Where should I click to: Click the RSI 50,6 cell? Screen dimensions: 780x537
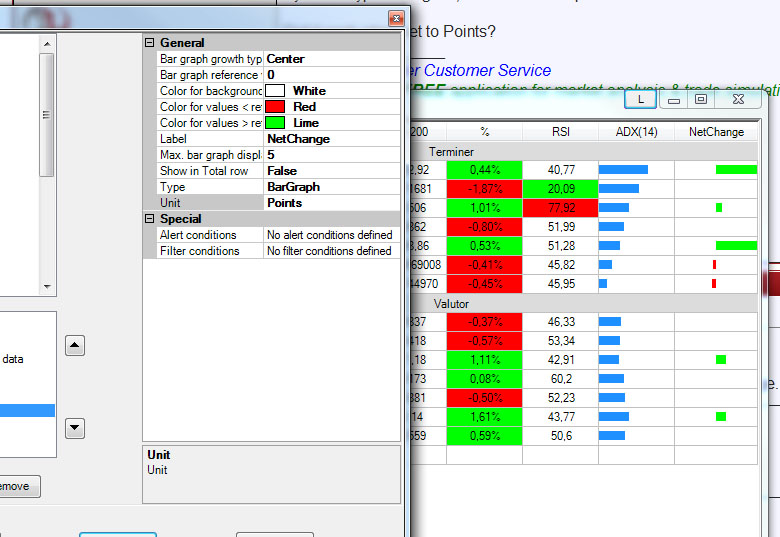[561, 436]
